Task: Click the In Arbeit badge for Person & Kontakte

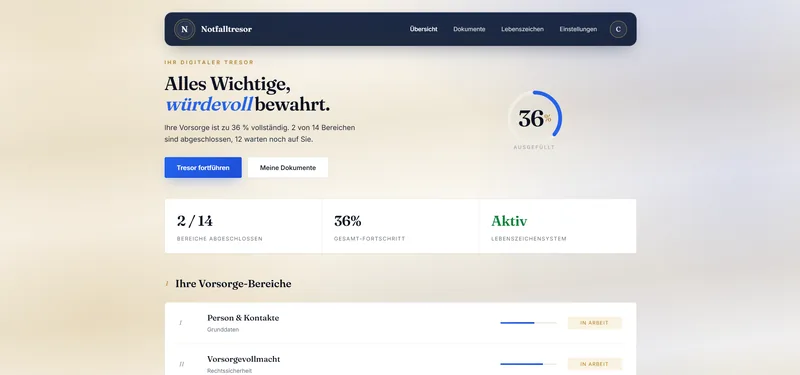Action: (x=594, y=323)
